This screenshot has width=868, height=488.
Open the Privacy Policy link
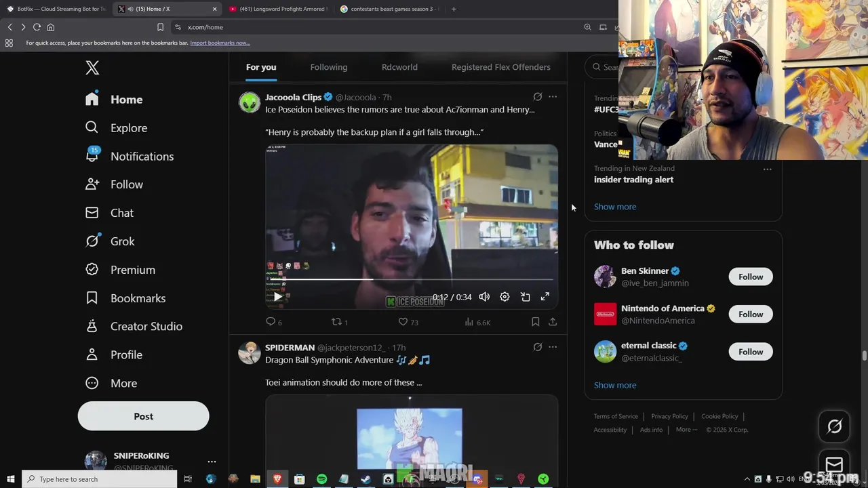669,416
